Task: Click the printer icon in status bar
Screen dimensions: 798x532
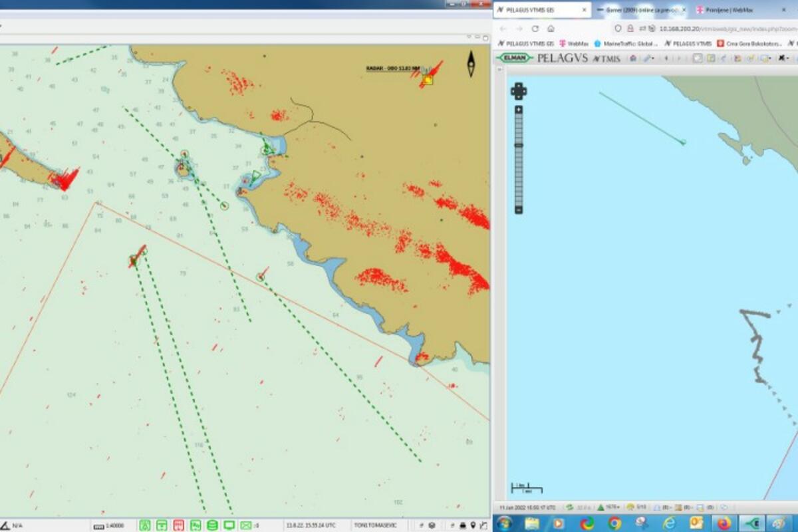Action: pyautogui.click(x=462, y=525)
